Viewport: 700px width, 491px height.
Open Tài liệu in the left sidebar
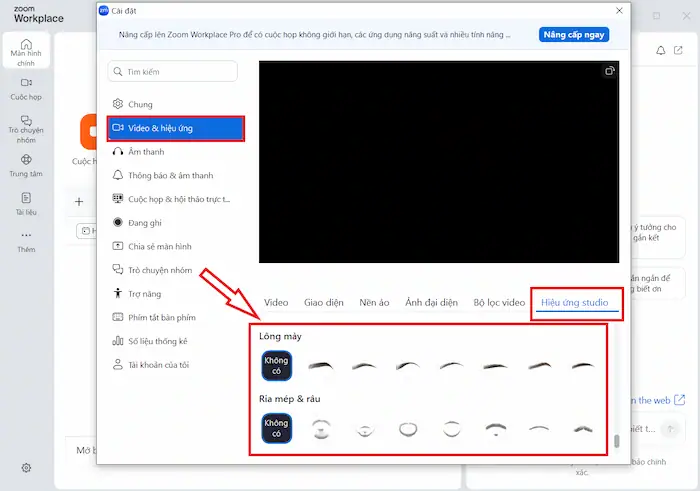[26, 202]
